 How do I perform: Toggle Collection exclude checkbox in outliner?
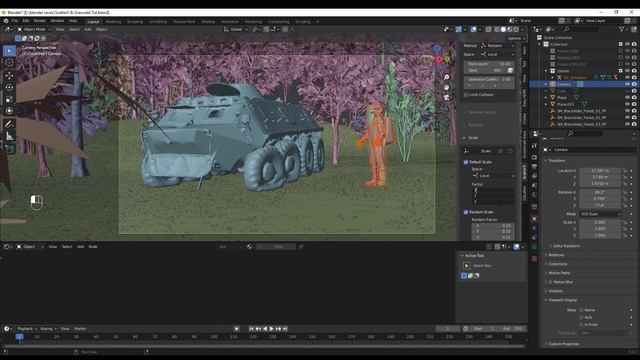pyautogui.click(x=621, y=44)
